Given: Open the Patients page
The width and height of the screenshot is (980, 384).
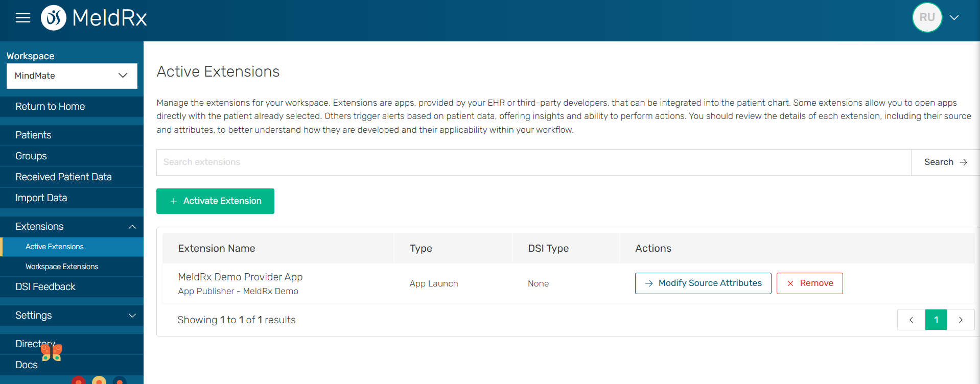Looking at the screenshot, I should (72, 135).
